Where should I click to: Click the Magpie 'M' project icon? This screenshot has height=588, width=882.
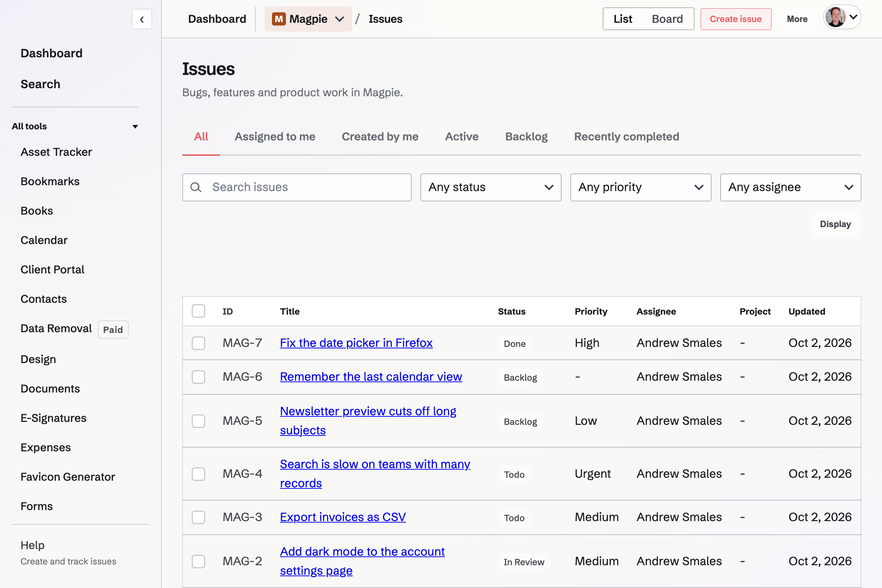tap(279, 19)
